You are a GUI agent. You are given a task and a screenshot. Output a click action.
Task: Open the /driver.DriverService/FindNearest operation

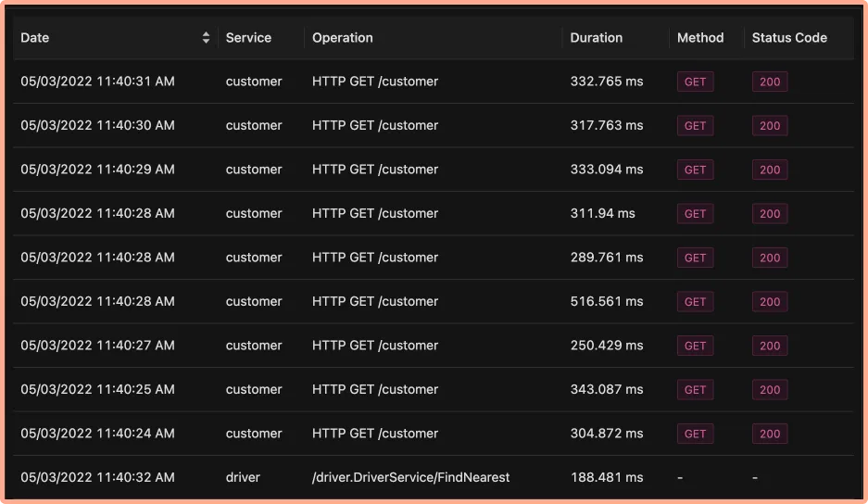coord(410,477)
